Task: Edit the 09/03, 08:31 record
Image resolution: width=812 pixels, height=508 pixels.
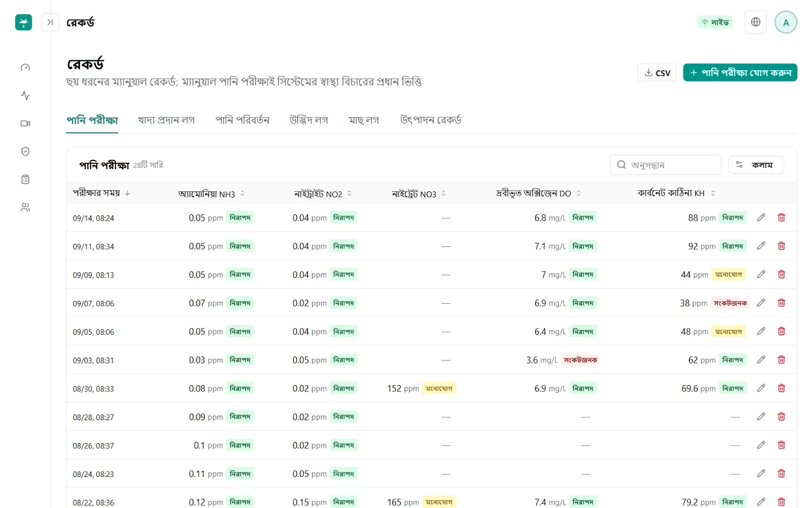Action: click(761, 360)
